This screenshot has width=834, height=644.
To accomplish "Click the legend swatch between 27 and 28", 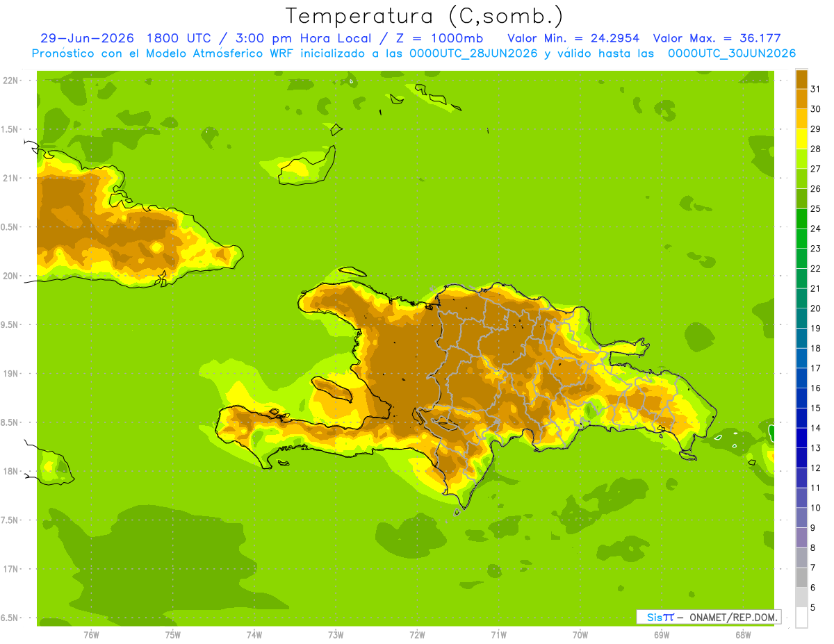I will (x=801, y=158).
